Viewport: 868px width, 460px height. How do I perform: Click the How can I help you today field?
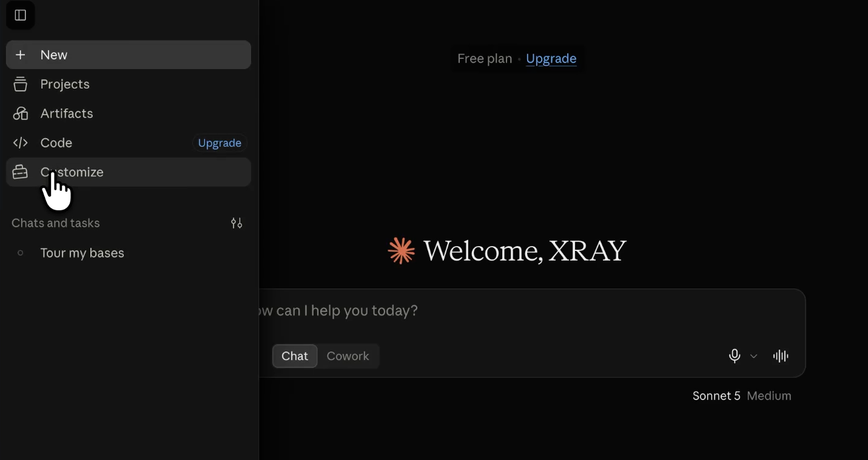(x=533, y=311)
